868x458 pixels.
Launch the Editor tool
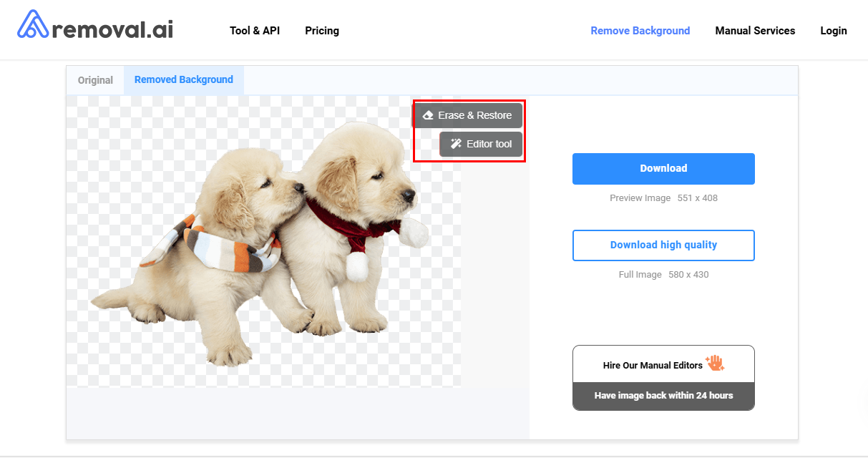(x=481, y=144)
